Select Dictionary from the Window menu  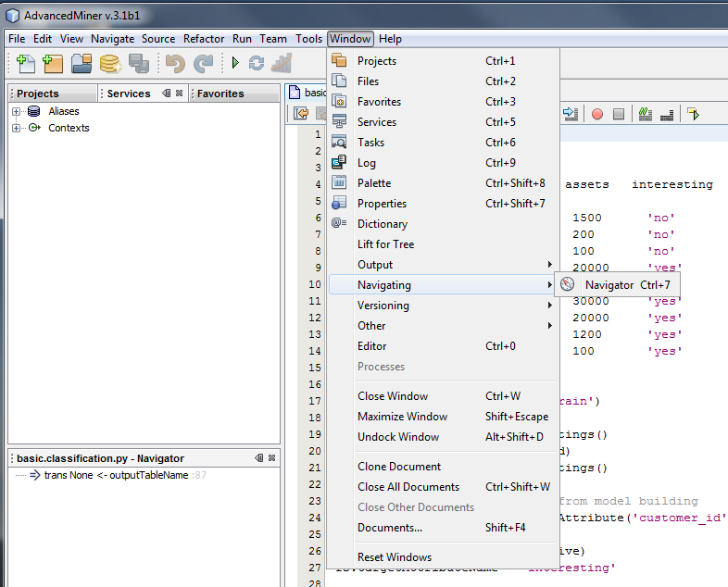pos(444,224)
